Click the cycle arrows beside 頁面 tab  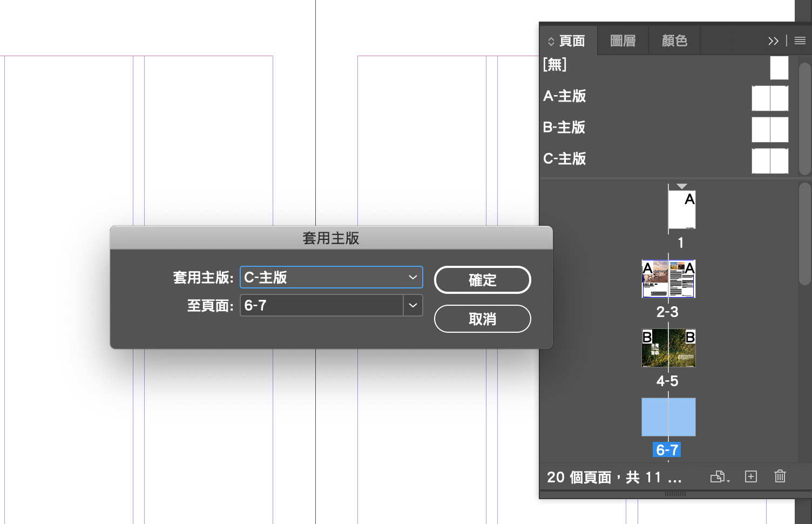pyautogui.click(x=551, y=42)
